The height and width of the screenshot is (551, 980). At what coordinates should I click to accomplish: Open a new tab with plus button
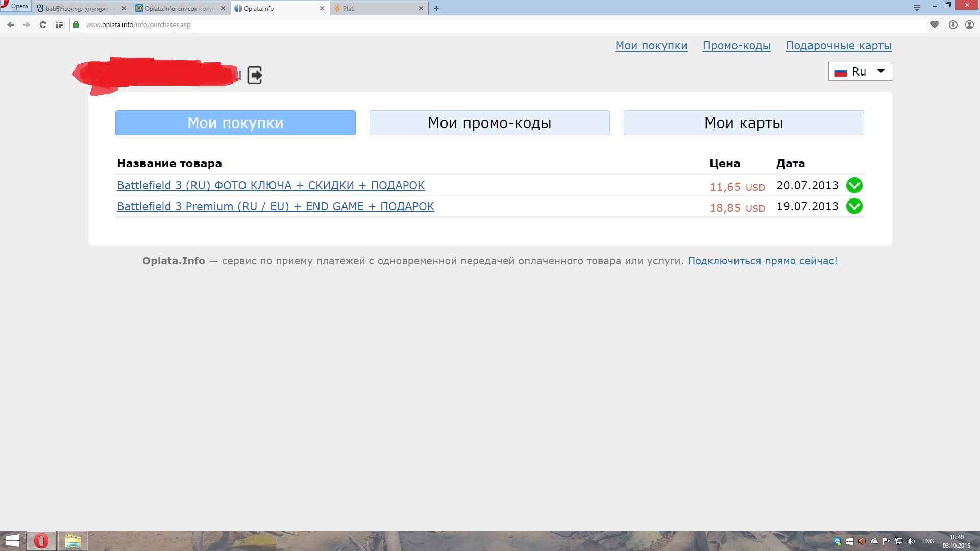pos(436,8)
